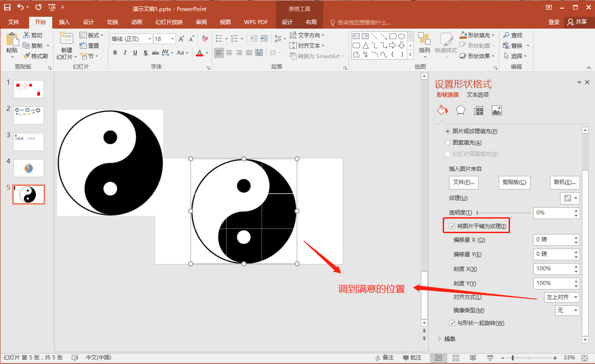This screenshot has height=364, width=595.
Task: Uncheck 将图片平铺为纹理 checkbox
Action: coord(452,226)
